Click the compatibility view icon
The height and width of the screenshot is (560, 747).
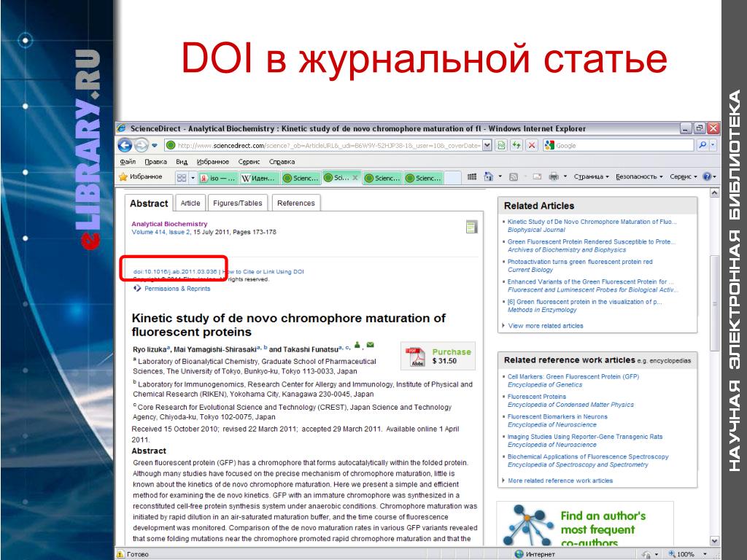tap(501, 145)
